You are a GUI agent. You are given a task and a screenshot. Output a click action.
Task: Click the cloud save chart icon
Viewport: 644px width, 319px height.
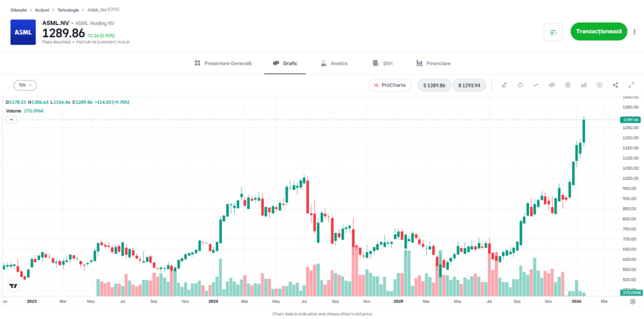click(520, 85)
